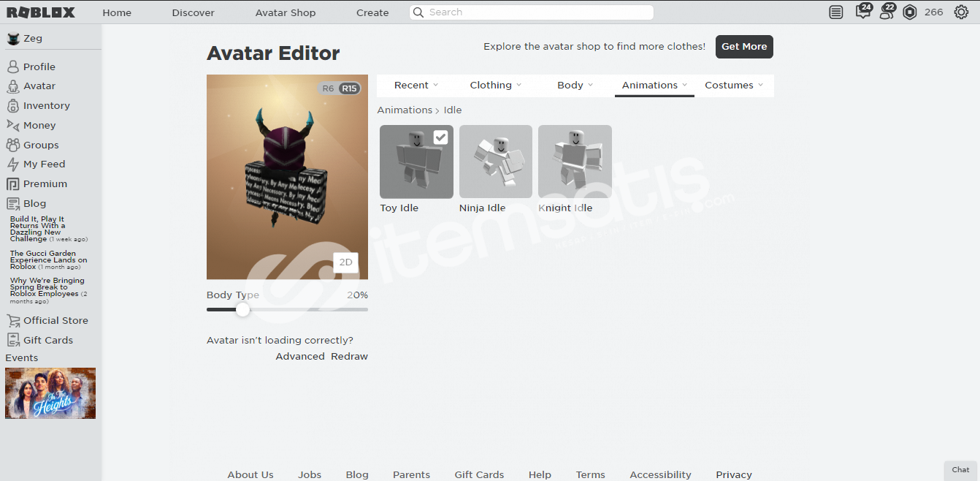This screenshot has height=481, width=980.
Task: Select the Knight Idle animation thumbnail
Action: pyautogui.click(x=575, y=162)
